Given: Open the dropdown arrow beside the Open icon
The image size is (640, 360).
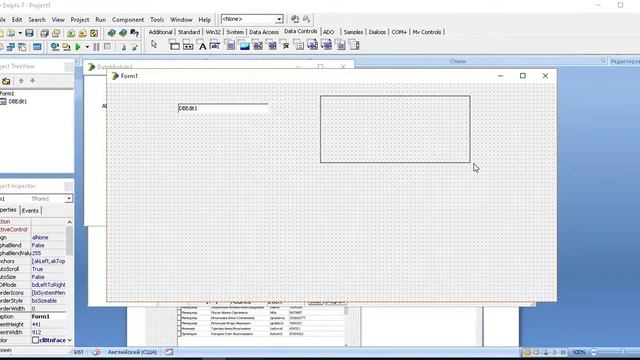Looking at the screenshot, I should pos(20,33).
